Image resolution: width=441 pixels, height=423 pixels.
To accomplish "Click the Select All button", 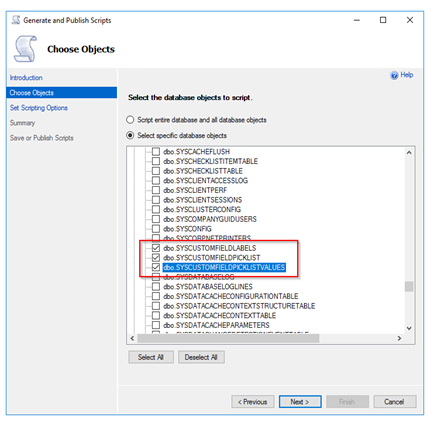I will point(151,357).
